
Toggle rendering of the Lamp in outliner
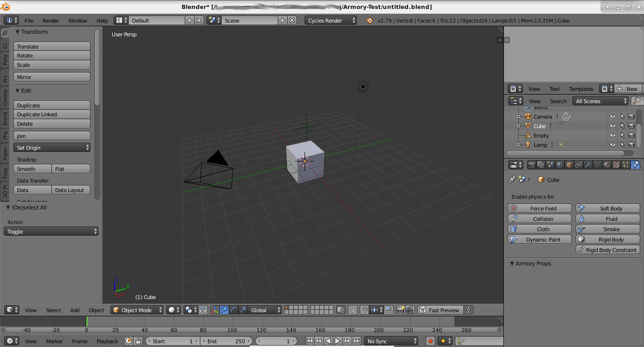(631, 145)
